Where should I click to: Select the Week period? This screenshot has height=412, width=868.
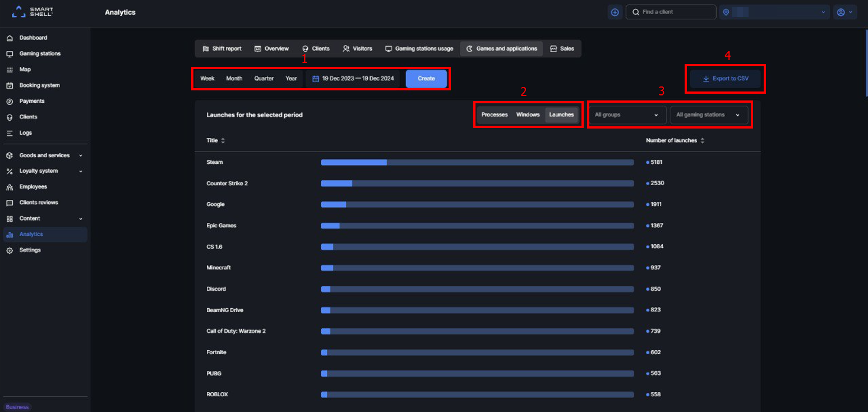tap(207, 79)
